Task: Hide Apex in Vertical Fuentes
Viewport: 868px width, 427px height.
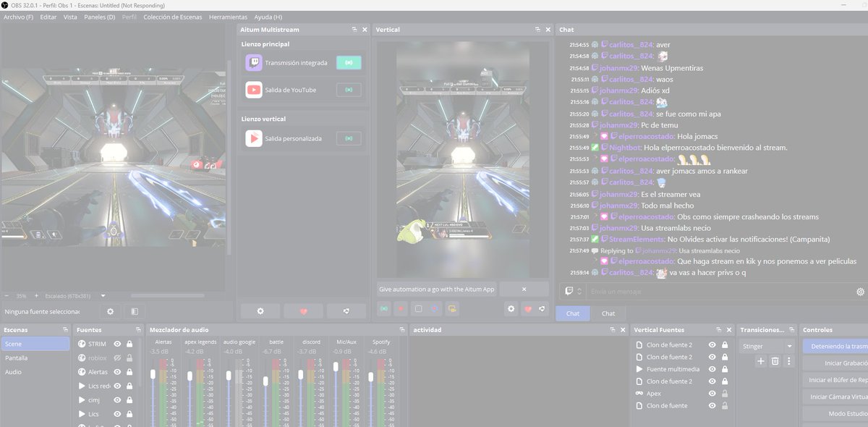Action: (x=712, y=394)
